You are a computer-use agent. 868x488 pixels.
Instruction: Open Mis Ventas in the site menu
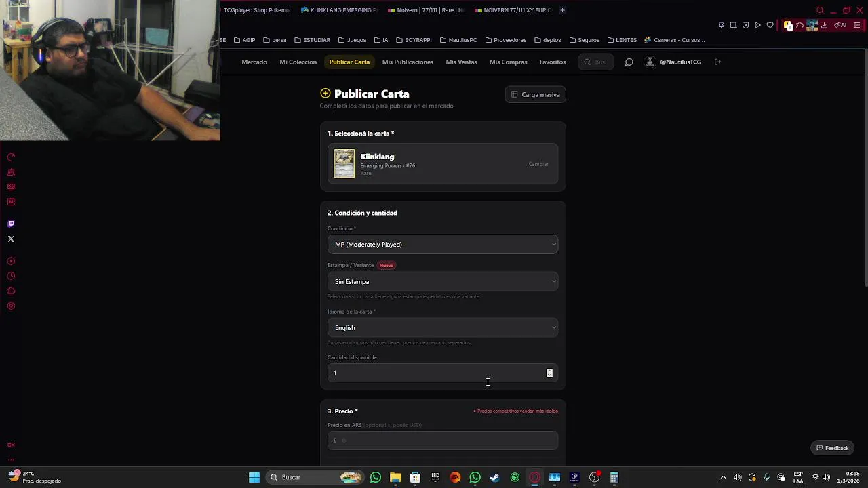461,62
